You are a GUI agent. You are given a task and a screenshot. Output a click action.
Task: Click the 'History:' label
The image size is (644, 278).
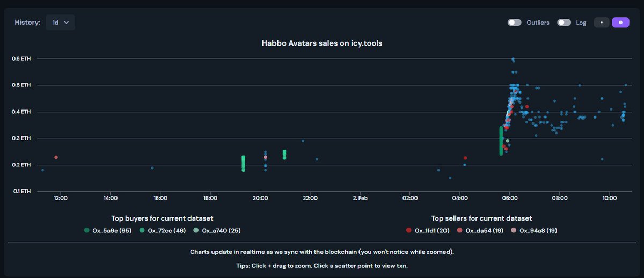(x=27, y=23)
